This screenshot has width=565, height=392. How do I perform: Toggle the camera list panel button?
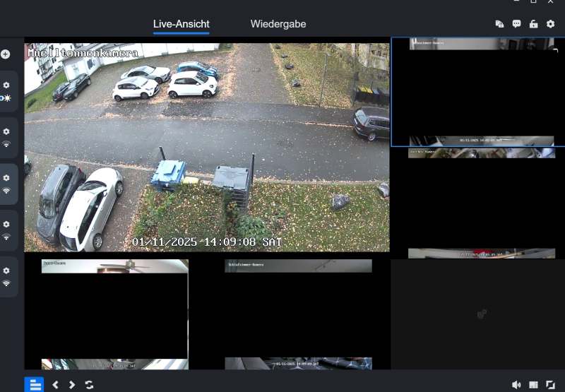click(x=34, y=385)
